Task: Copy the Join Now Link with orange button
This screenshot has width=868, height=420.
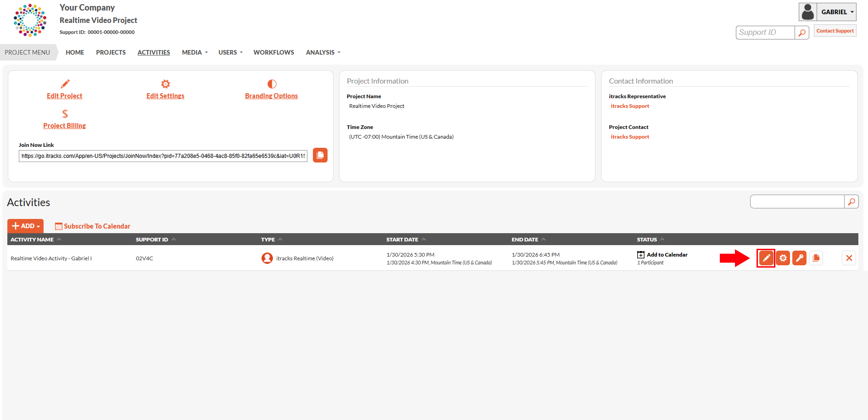Action: [x=320, y=155]
